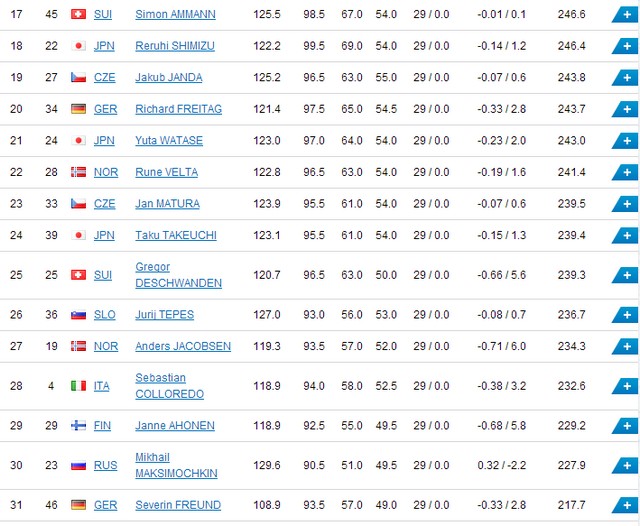Expand Gregor DESCHWANDEN row with plus icon

[625, 275]
